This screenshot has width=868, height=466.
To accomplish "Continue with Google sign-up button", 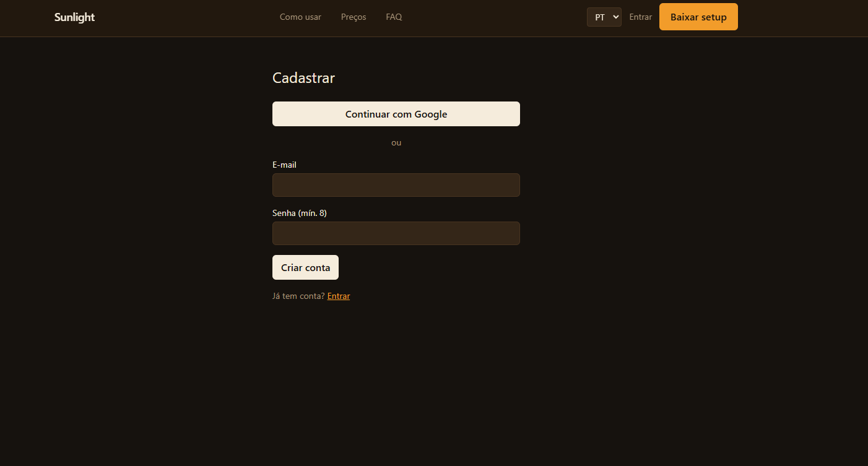I will point(396,114).
